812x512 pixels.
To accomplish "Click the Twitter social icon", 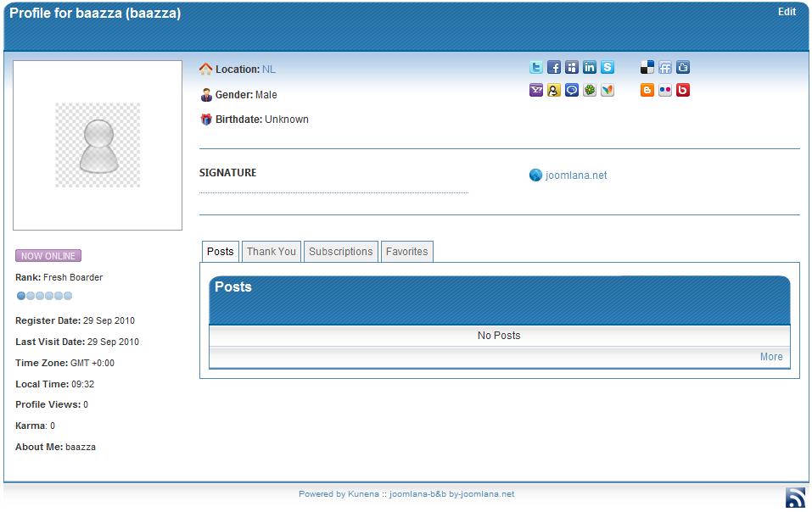I will (x=536, y=68).
